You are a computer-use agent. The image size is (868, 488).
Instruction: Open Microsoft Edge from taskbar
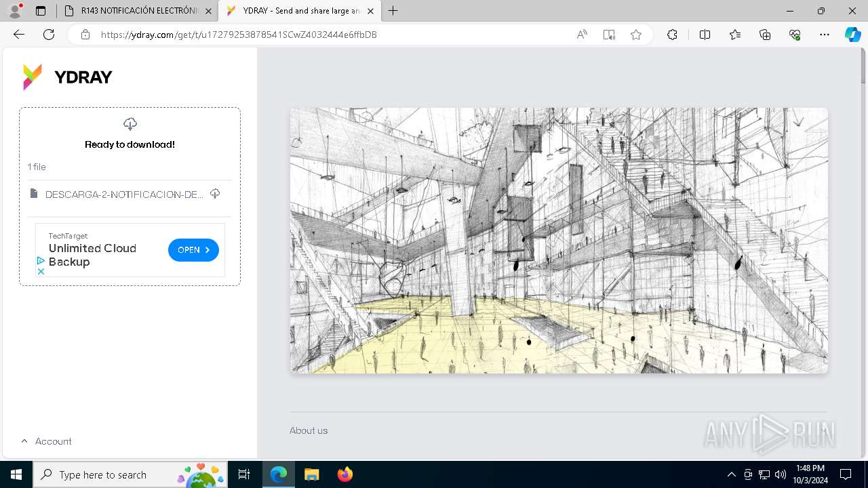[x=279, y=474]
